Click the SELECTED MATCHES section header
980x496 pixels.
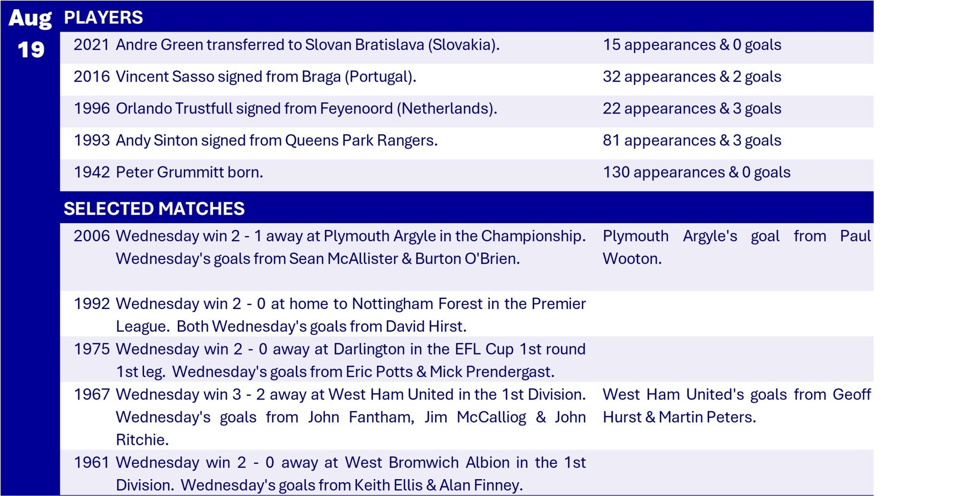pos(154,208)
